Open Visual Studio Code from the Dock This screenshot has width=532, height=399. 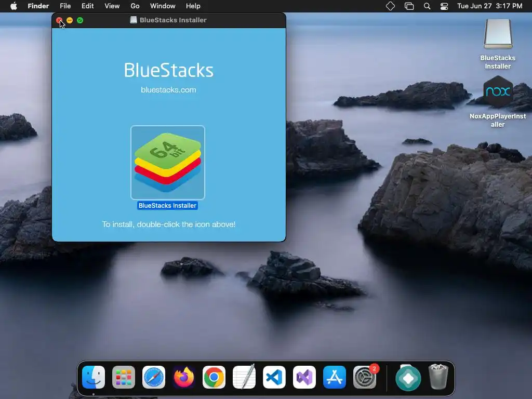point(274,377)
